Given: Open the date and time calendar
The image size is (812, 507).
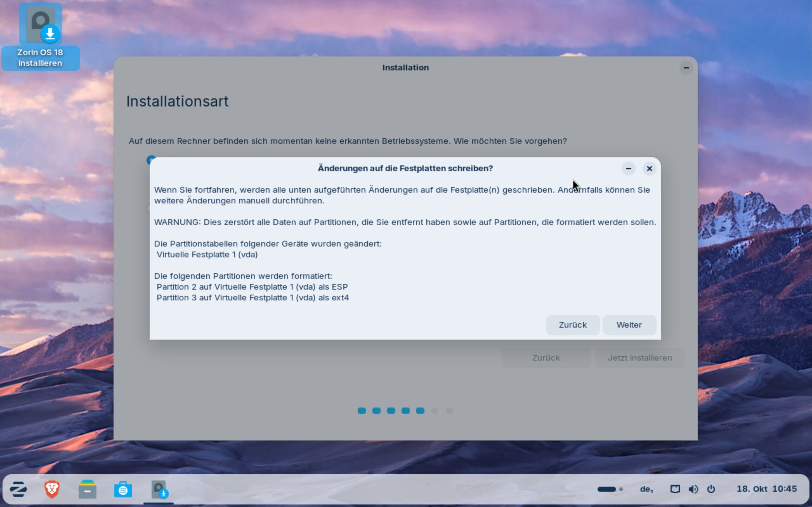Looking at the screenshot, I should pyautogui.click(x=766, y=489).
